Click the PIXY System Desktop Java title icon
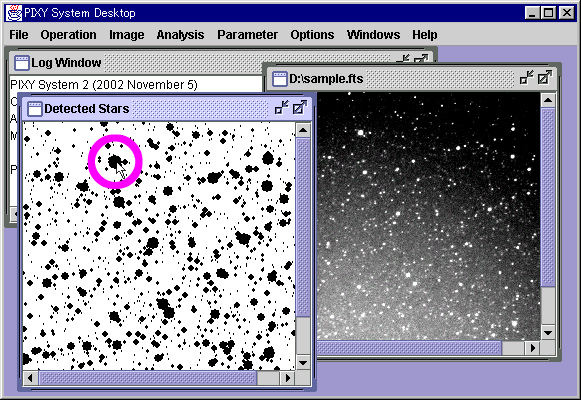Viewport: 581px width, 400px height. (x=14, y=13)
